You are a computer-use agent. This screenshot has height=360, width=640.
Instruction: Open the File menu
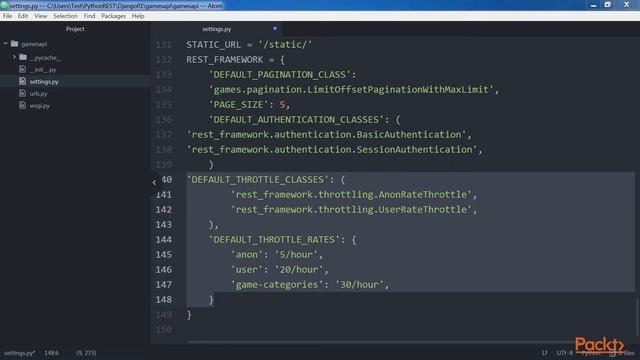coord(7,16)
